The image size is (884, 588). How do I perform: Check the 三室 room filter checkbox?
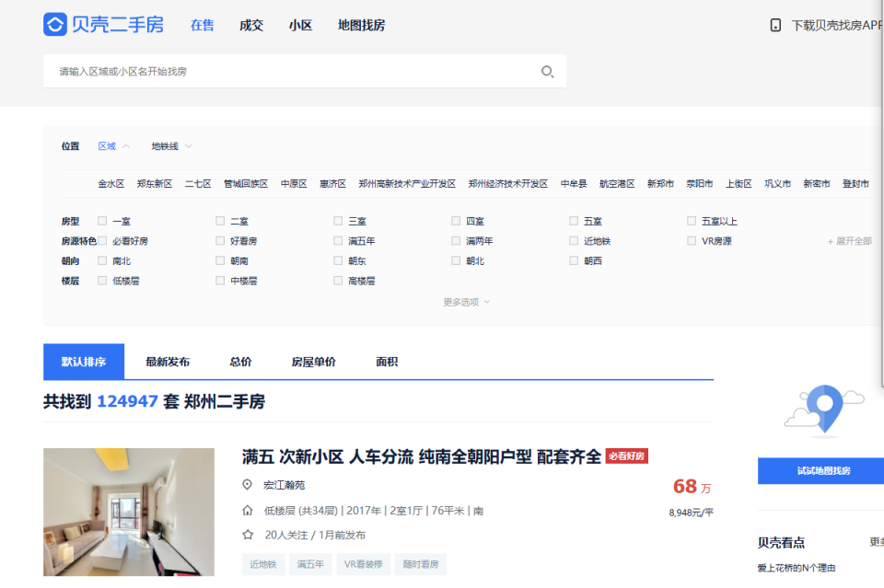click(x=338, y=220)
